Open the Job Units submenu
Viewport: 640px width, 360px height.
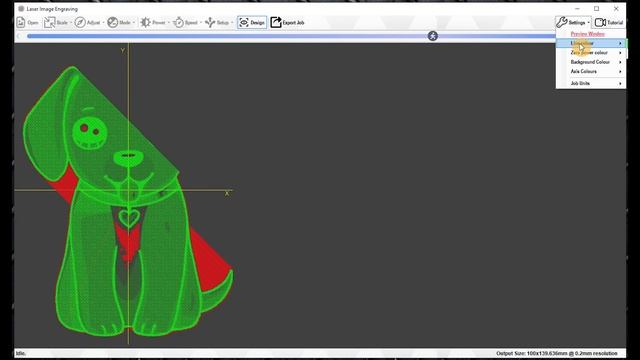click(591, 83)
